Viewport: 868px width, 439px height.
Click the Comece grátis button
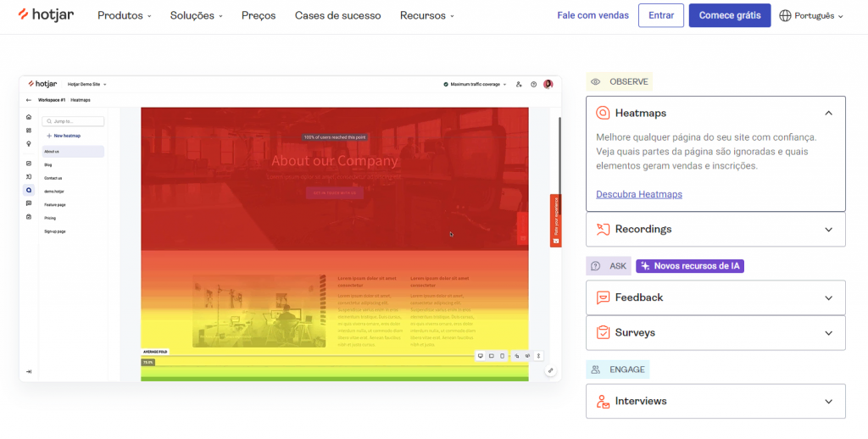[x=730, y=15]
